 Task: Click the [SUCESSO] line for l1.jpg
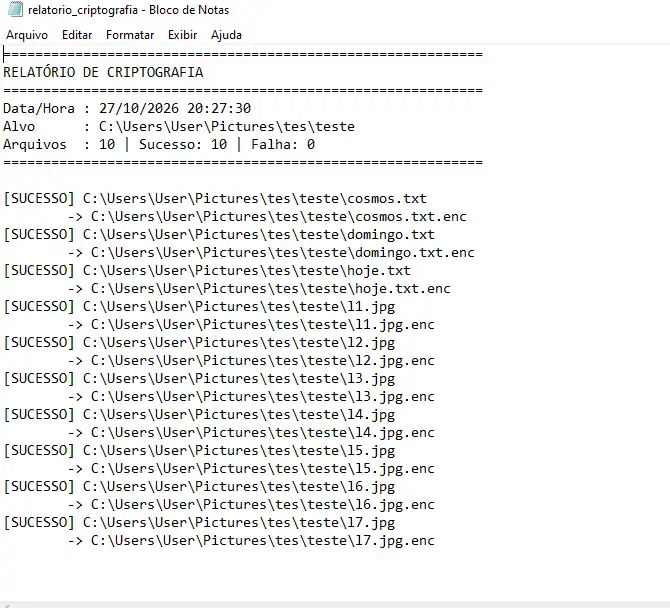click(x=199, y=307)
